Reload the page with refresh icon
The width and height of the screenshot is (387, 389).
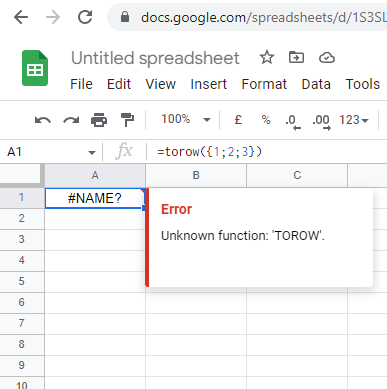85,17
